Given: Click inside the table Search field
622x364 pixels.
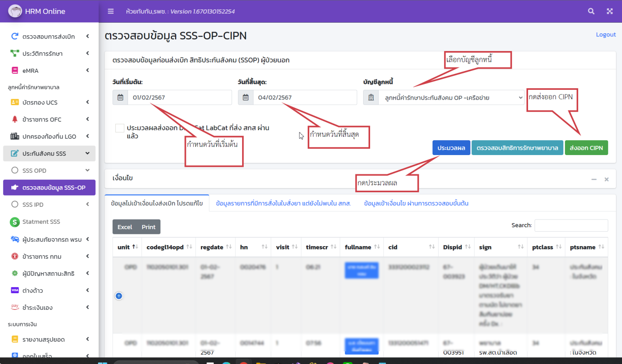Looking at the screenshot, I should (x=571, y=225).
